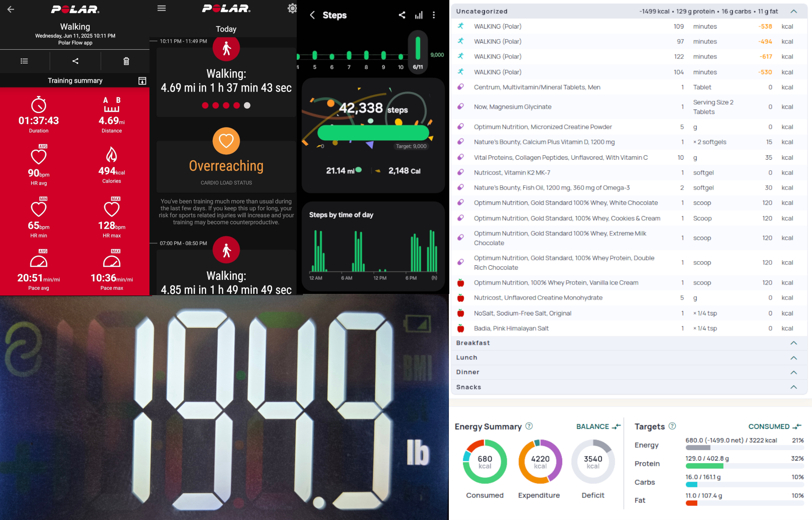Click the Duration stopwatch icon
The height and width of the screenshot is (520, 812).
pyautogui.click(x=39, y=105)
